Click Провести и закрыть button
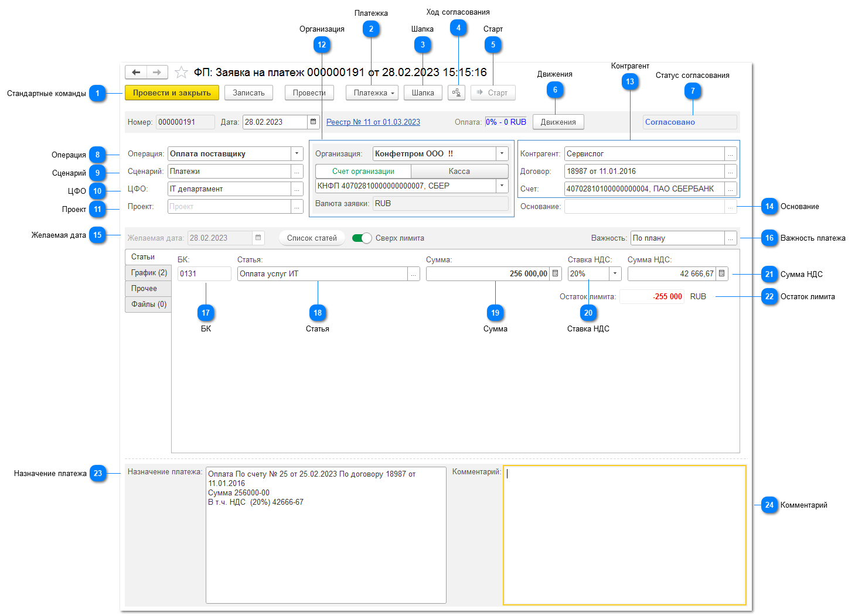 point(172,93)
